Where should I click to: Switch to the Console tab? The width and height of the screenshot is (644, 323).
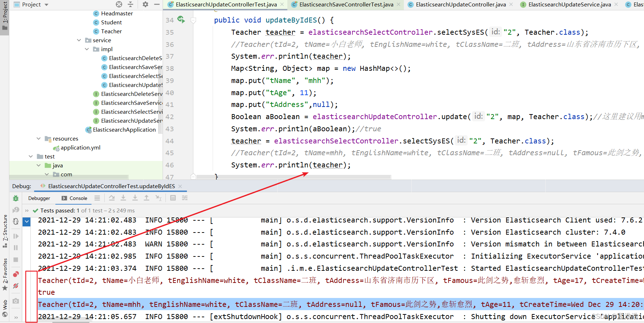[x=74, y=198]
